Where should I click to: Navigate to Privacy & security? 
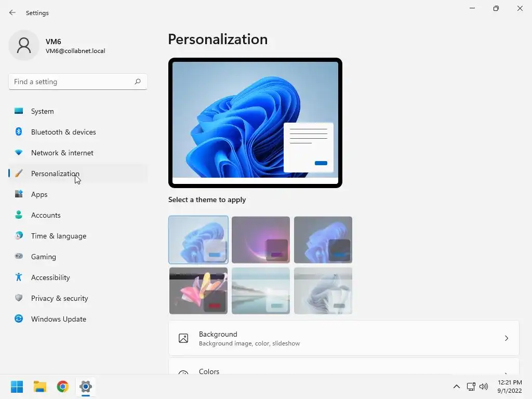78,298
